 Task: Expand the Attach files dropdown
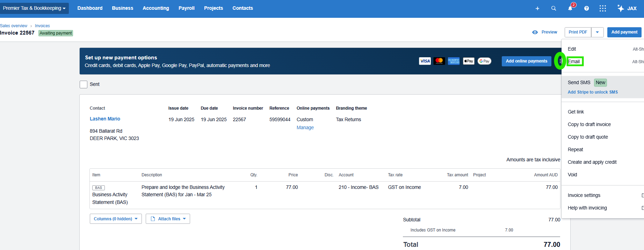click(x=168, y=219)
